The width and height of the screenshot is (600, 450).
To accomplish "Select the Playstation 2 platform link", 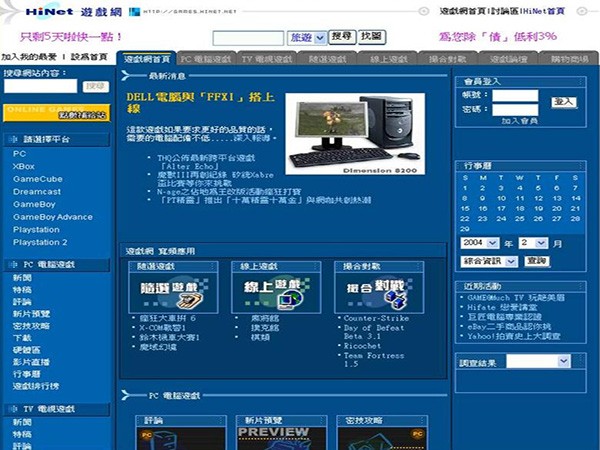I will click(40, 242).
